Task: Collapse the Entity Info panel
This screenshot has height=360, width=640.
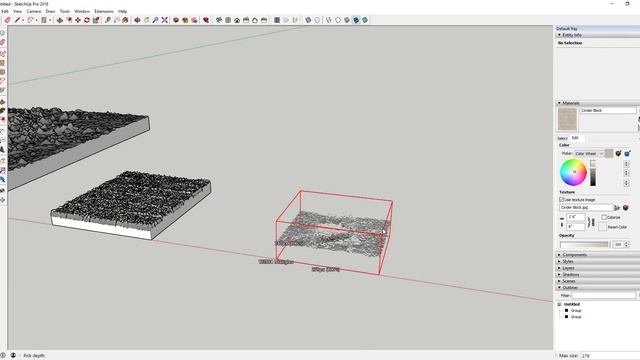Action: pyautogui.click(x=559, y=35)
